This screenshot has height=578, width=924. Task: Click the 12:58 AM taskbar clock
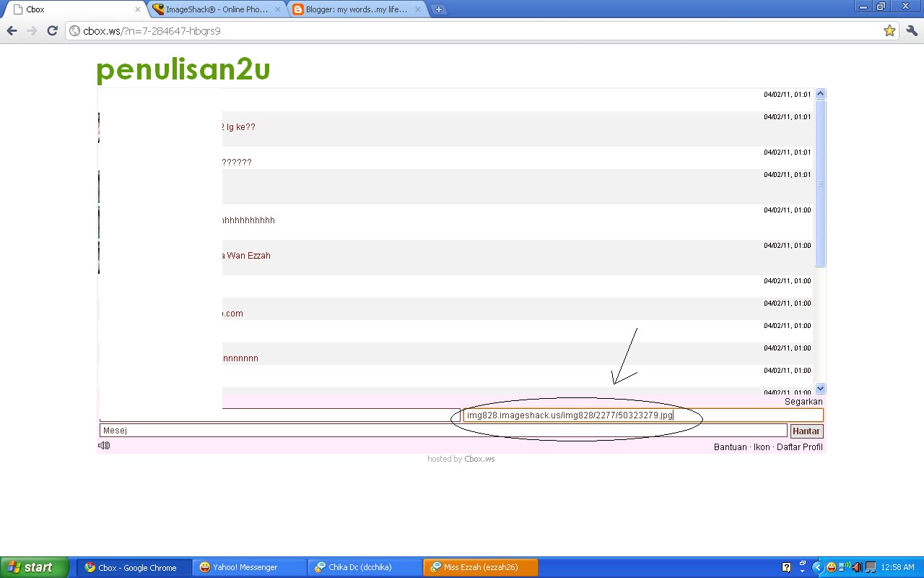(x=899, y=567)
